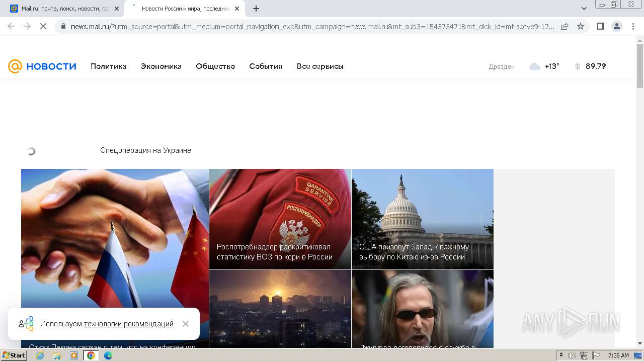
Task: Click the Mail.ru Новости logo
Action: [42, 66]
